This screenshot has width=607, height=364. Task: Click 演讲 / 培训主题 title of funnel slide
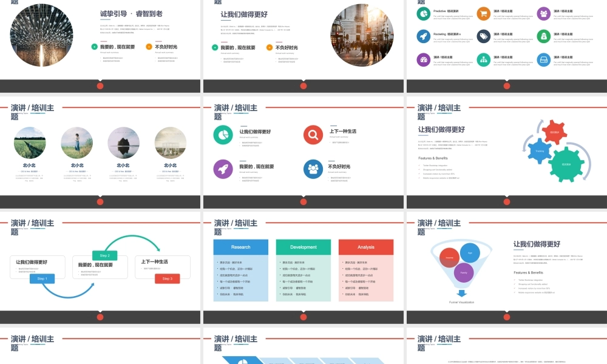coord(439,227)
